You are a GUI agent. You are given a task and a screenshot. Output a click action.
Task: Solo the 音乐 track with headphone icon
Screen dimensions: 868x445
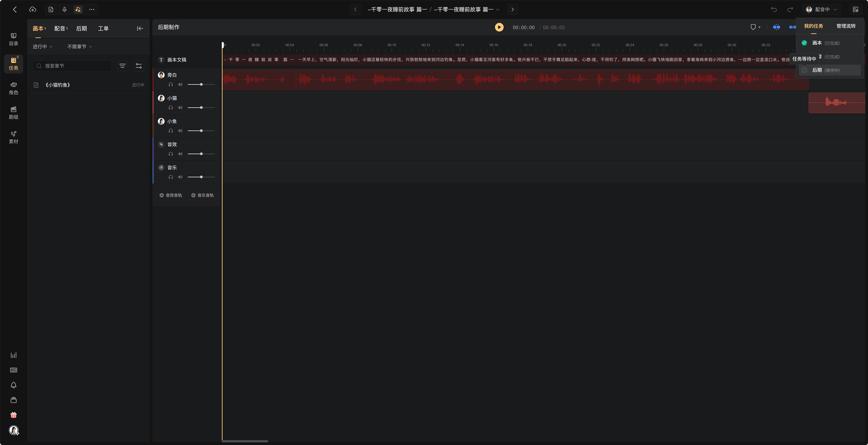pos(171,177)
